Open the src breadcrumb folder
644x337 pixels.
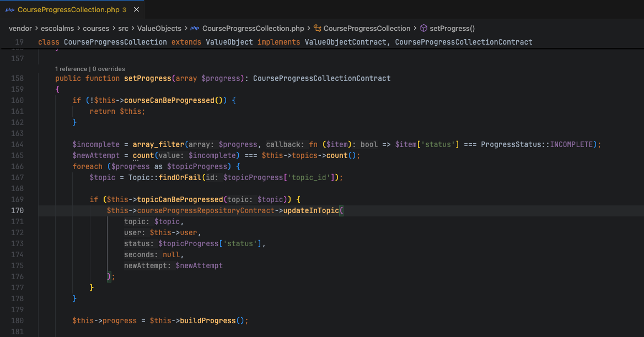click(124, 28)
